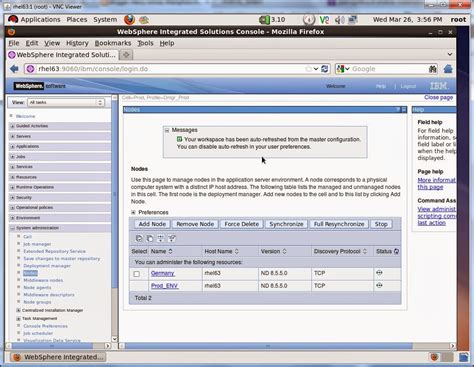
Task: Click Logout in the console header
Action: pyautogui.click(x=408, y=86)
